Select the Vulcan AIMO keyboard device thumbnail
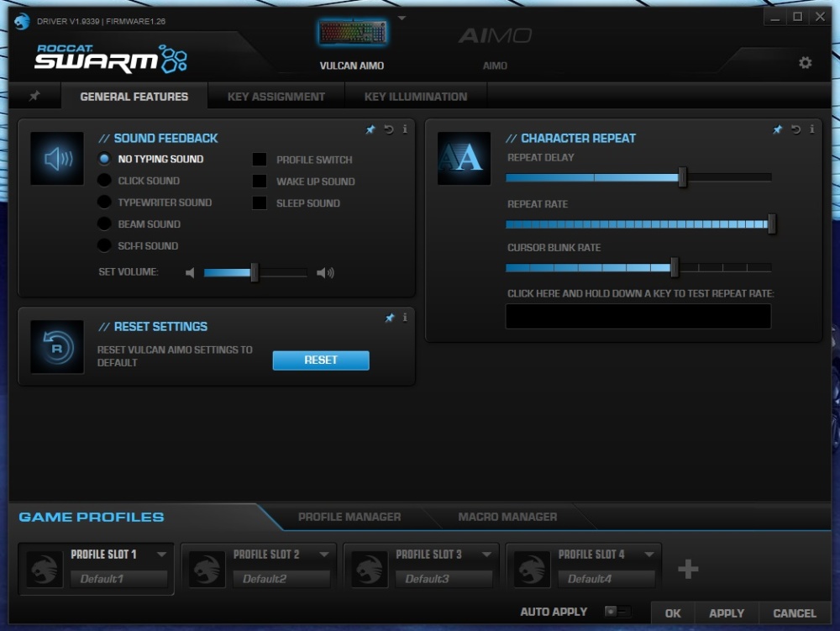Image resolution: width=840 pixels, height=631 pixels. click(352, 33)
